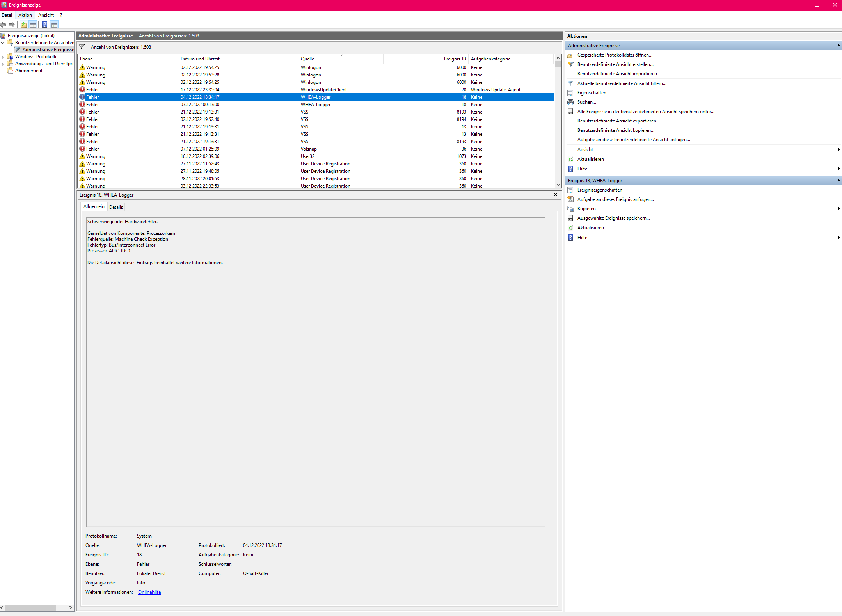Collapse the Benutzerdefinierte Ansichten tree node
The width and height of the screenshot is (842, 616).
point(3,43)
